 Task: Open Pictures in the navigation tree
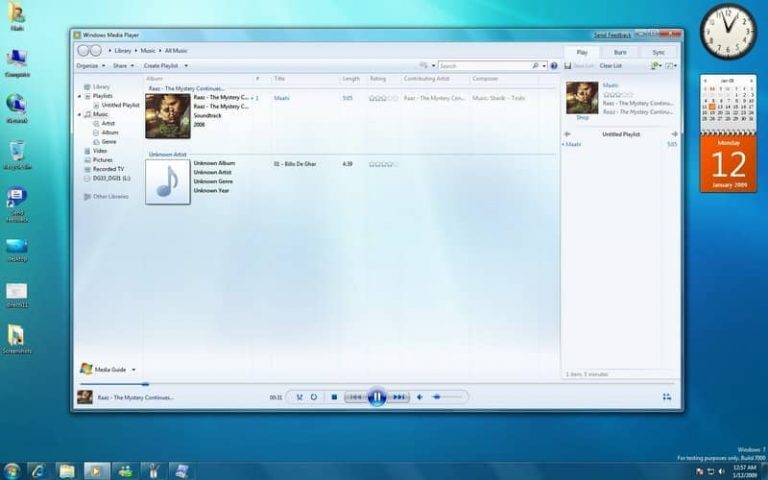[x=103, y=160]
